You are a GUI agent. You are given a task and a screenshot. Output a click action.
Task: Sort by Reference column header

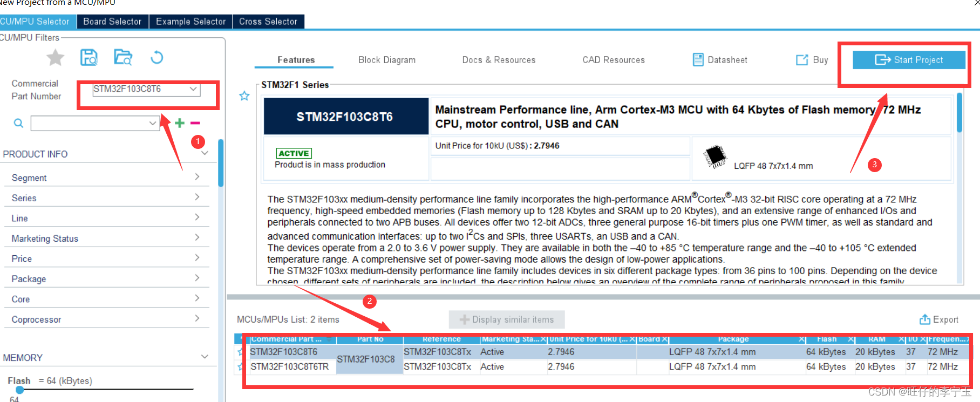[441, 339]
